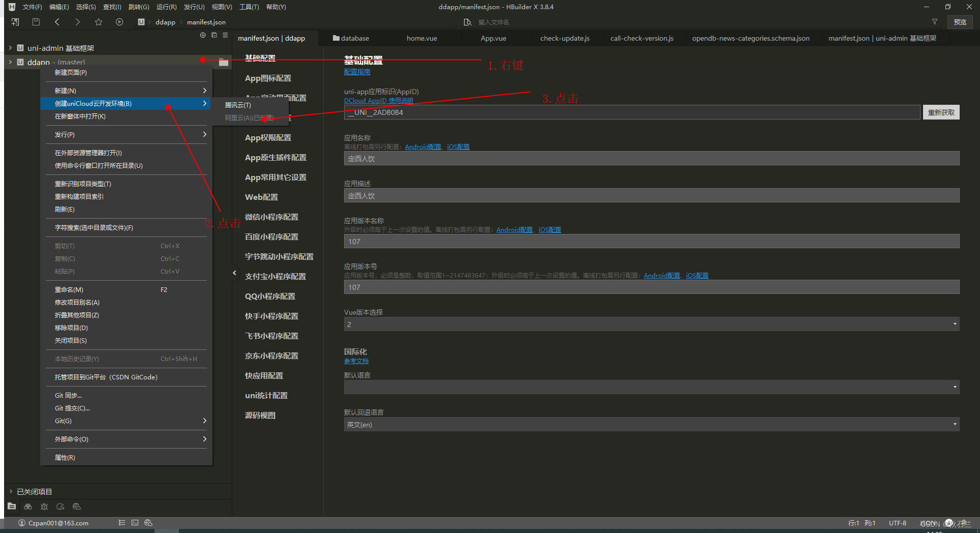Screen dimensions: 980x533
Task: Select 创建uniCloud云开发环境(B) menu entry
Action: [126, 103]
